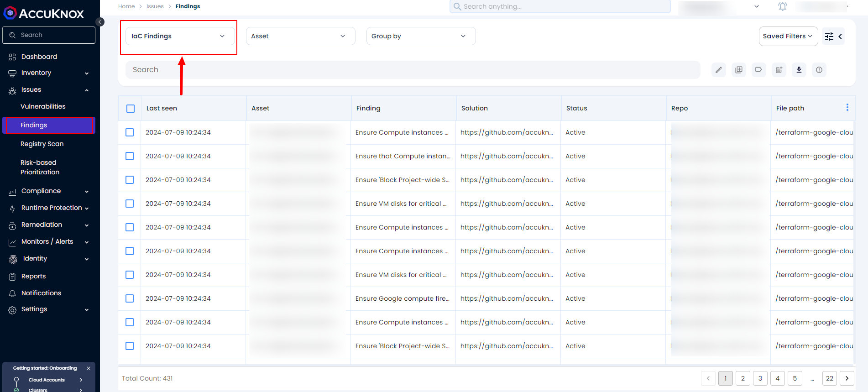Click the Remediation lock icon
Screen dimensions: 868x392
point(12,225)
